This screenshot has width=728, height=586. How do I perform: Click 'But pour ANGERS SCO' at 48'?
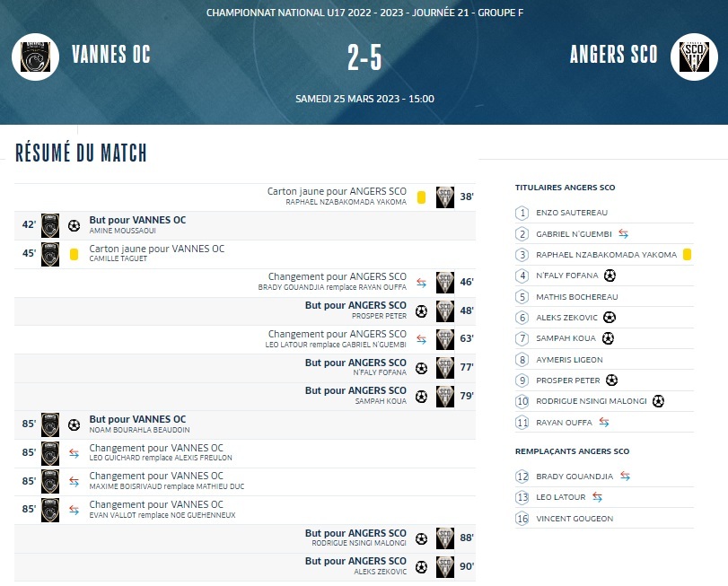click(x=355, y=305)
